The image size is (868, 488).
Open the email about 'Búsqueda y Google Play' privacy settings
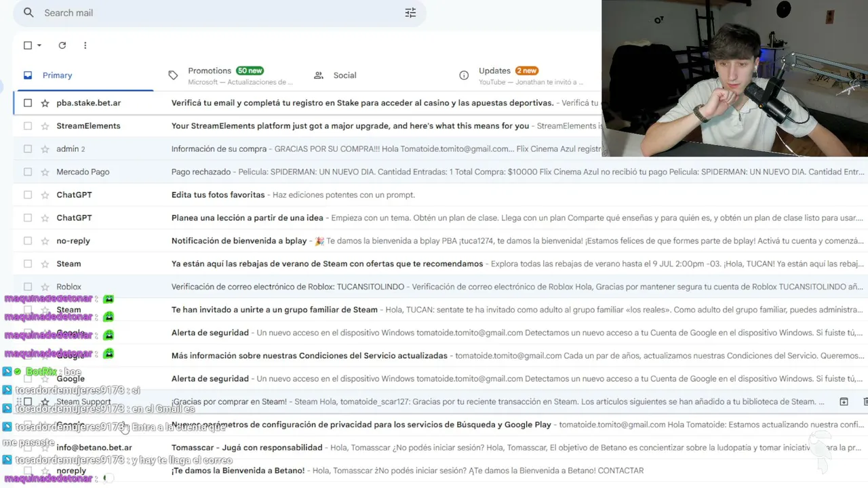point(361,425)
